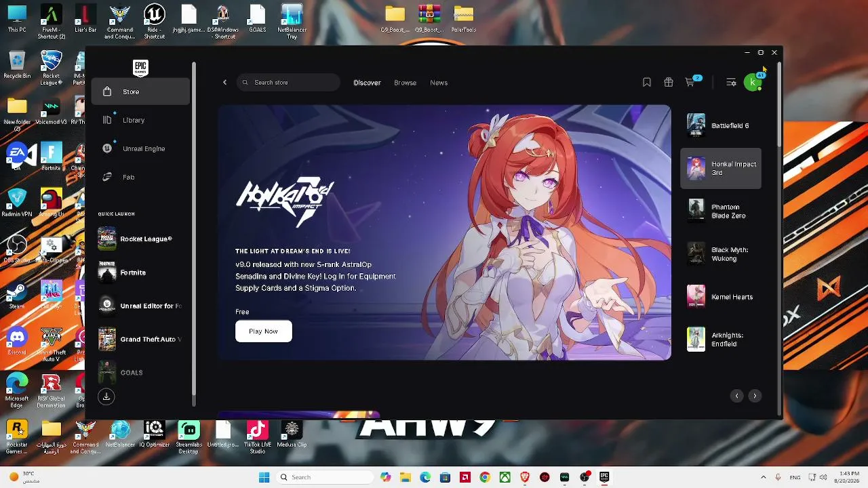Select the NetBalancer Tray desktop icon
The image size is (868, 488).
[x=292, y=22]
